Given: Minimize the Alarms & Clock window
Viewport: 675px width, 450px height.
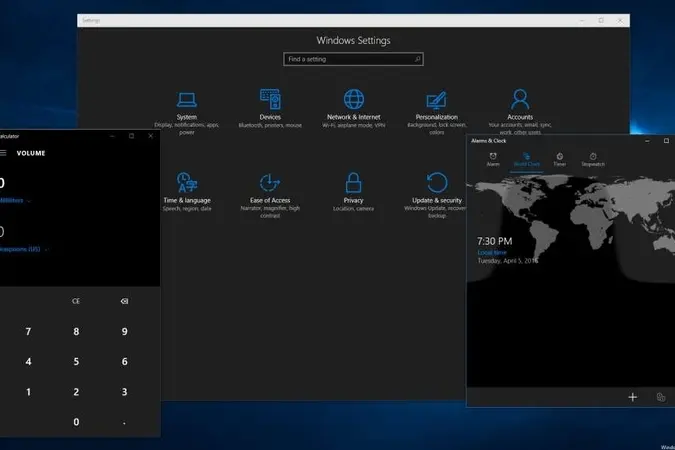Looking at the screenshot, I should 647,141.
